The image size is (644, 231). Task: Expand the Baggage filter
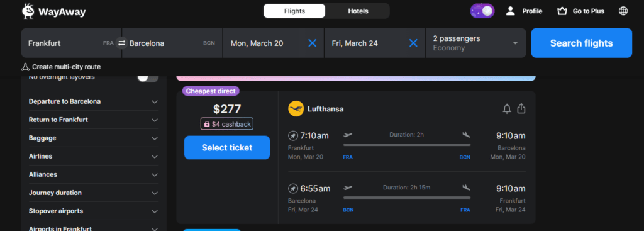[x=94, y=138]
